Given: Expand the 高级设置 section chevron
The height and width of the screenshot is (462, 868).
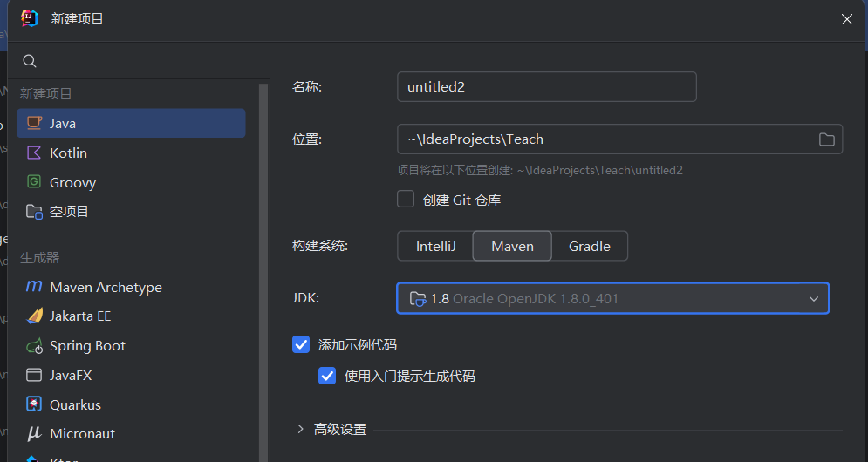Looking at the screenshot, I should pos(300,429).
